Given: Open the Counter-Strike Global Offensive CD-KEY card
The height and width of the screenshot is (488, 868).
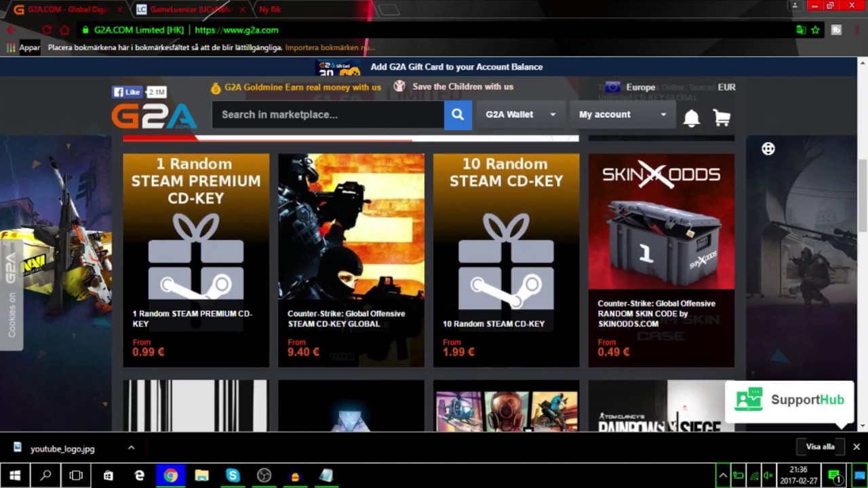Looking at the screenshot, I should pyautogui.click(x=351, y=260).
